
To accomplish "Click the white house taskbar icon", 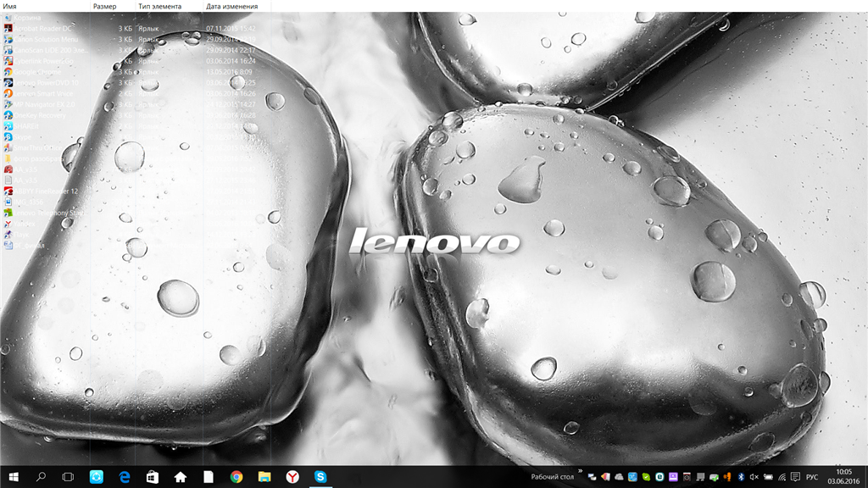I will [181, 477].
